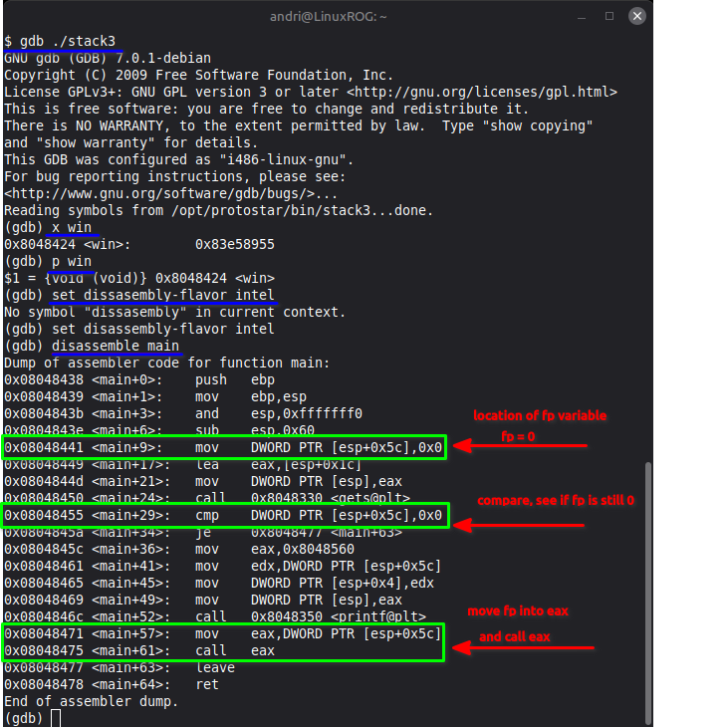This screenshot has width=728, height=727.
Task: Click 'Dump of assembler code for function main:'
Action: tap(166, 363)
